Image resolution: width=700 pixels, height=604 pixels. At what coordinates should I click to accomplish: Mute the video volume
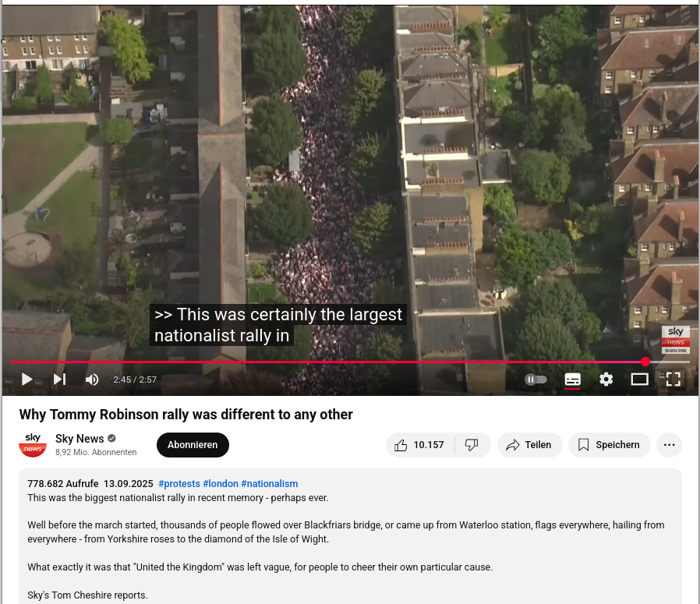(x=92, y=380)
